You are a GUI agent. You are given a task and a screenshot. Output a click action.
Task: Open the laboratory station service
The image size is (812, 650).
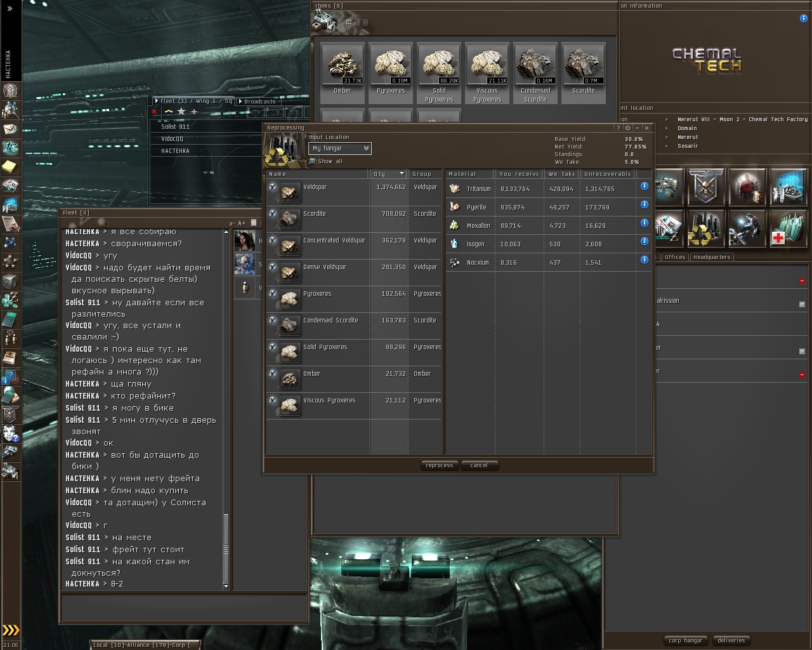[x=788, y=186]
